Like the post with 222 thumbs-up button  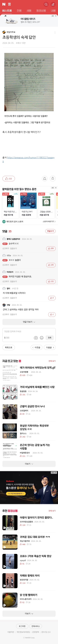coord(9,179)
